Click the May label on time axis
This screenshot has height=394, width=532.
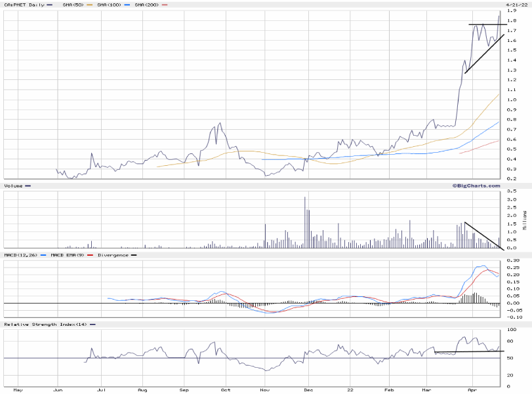[18, 389]
